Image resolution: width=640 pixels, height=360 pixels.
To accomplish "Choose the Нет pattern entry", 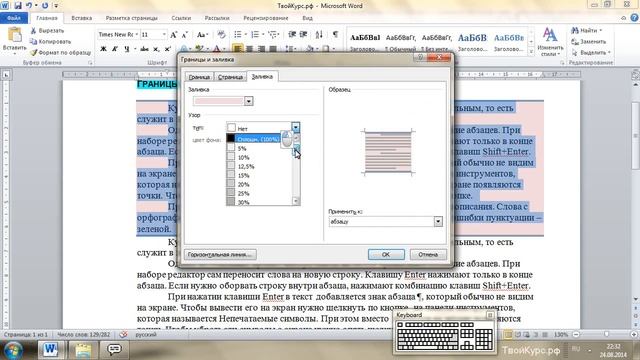I will [x=259, y=128].
